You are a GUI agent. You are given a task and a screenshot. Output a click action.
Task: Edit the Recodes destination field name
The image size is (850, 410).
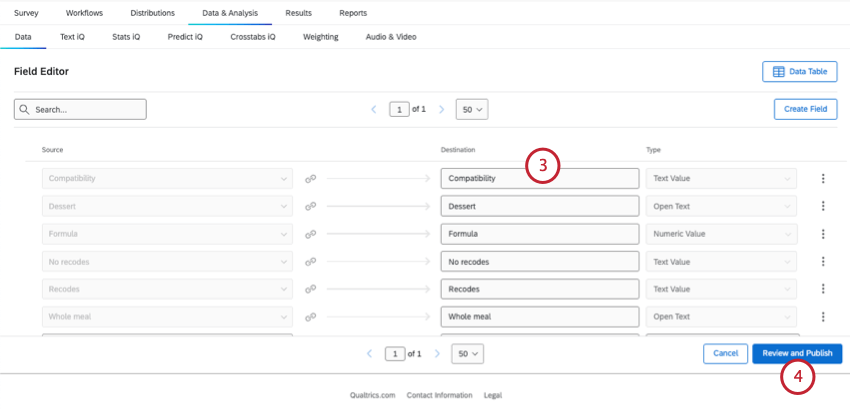point(539,289)
